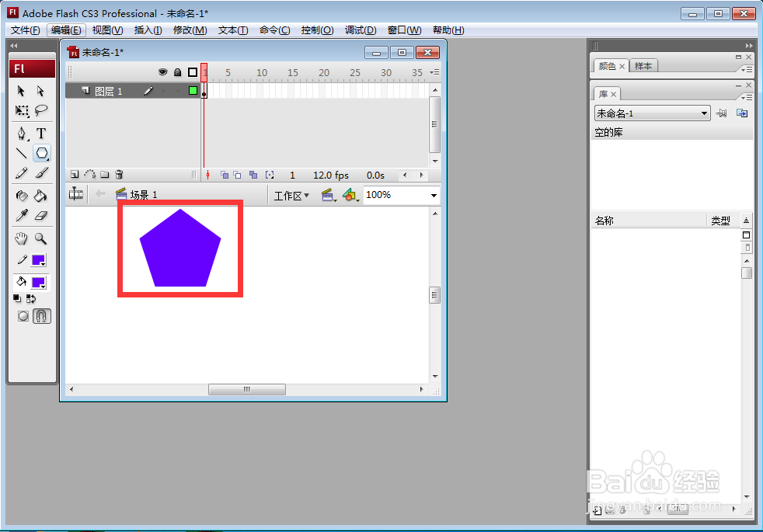Click insert layer folder icon
Screen dimensions: 763x532
coord(105,174)
